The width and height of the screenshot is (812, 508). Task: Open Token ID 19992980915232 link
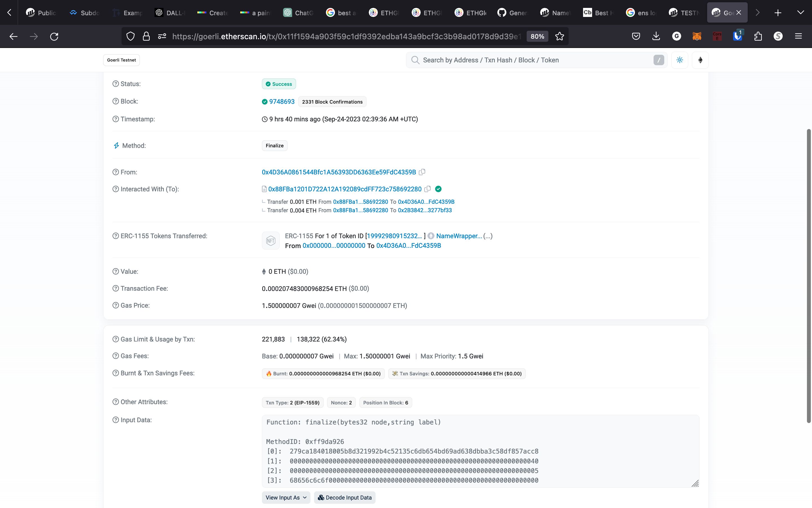coord(395,236)
